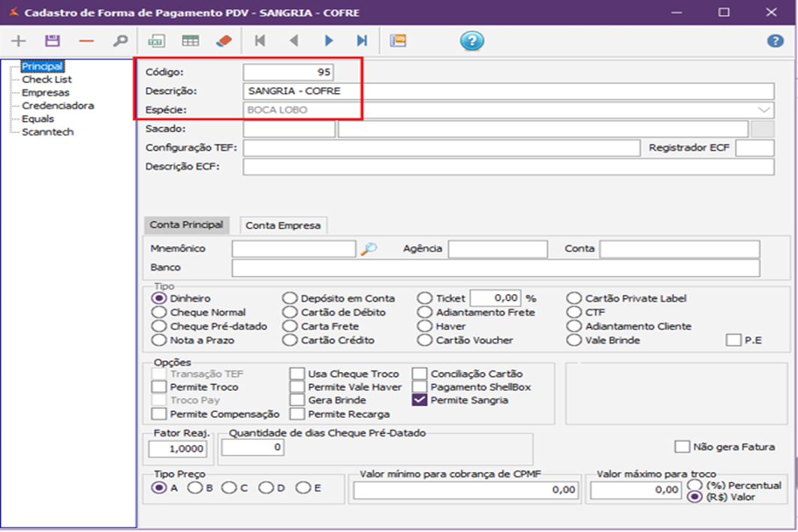Click the plus icon to add record
This screenshot has height=532, width=798.
point(18,41)
